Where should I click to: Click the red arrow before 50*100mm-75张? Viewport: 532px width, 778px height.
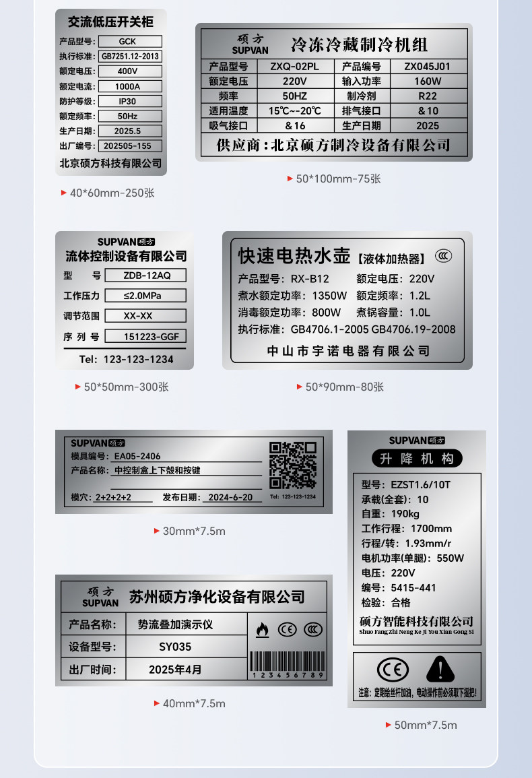[x=290, y=178]
